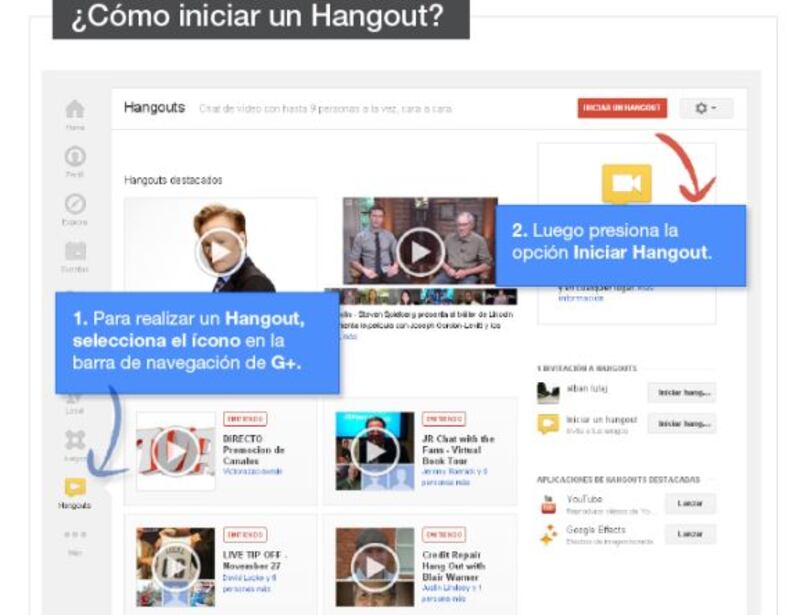Open the 'DIRECTO Promocion de Canales' title
Screen dimensions: 800x615
click(x=254, y=450)
